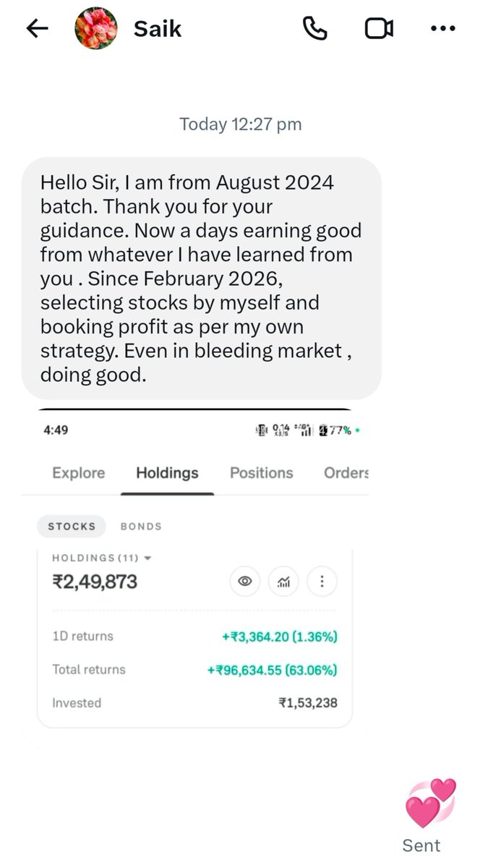Select the STOCKS filter chip

coord(72,526)
